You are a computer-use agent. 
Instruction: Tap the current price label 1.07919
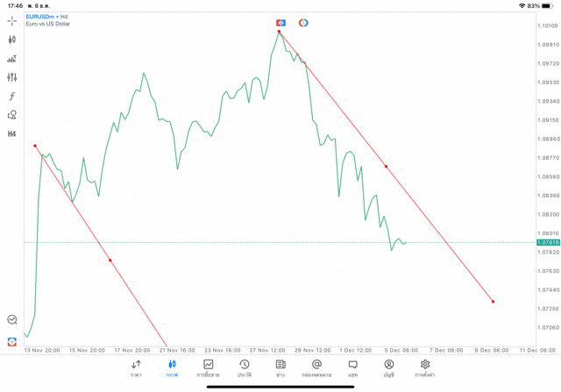click(546, 242)
